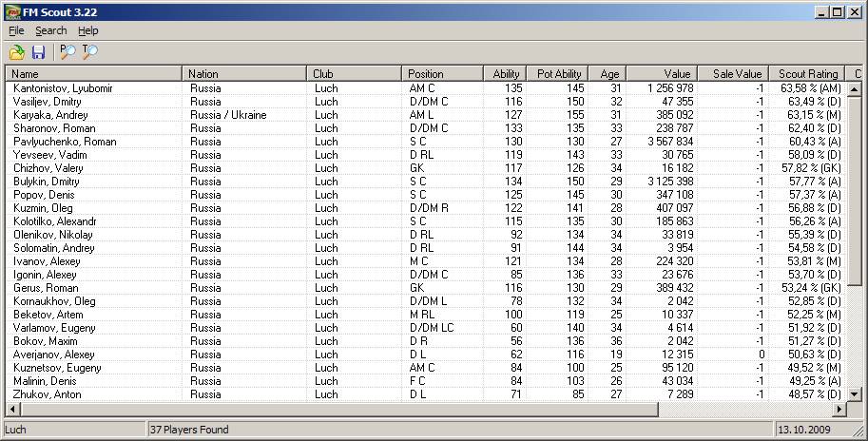Select the row Kuznetsov, Eugeny
Image resolution: width=868 pixels, height=441 pixels.
(426, 368)
